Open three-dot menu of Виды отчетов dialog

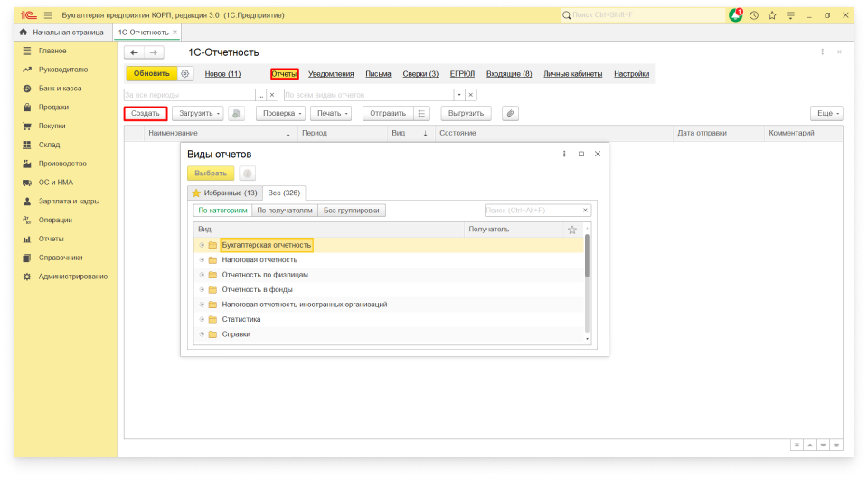pos(564,154)
